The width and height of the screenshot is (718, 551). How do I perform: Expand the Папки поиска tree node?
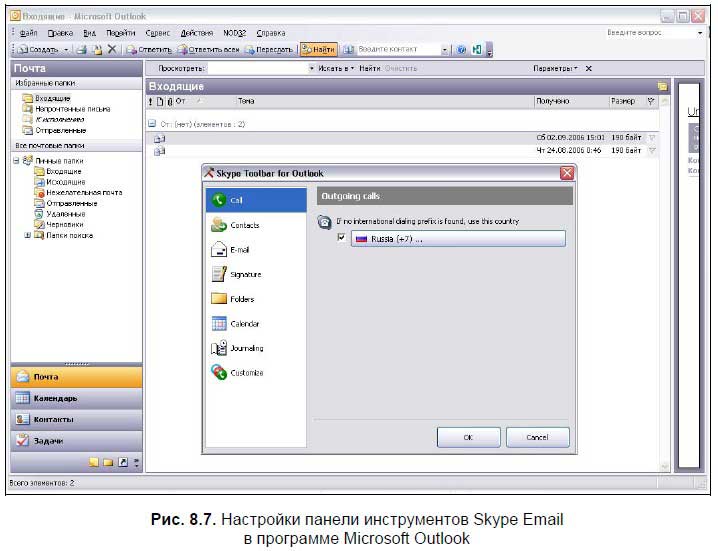pyautogui.click(x=27, y=236)
